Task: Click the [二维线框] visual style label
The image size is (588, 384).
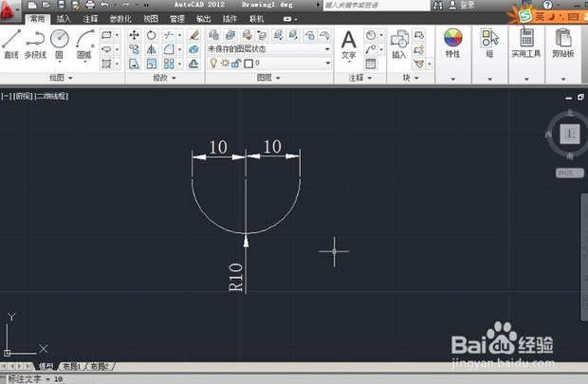Action: coord(51,97)
